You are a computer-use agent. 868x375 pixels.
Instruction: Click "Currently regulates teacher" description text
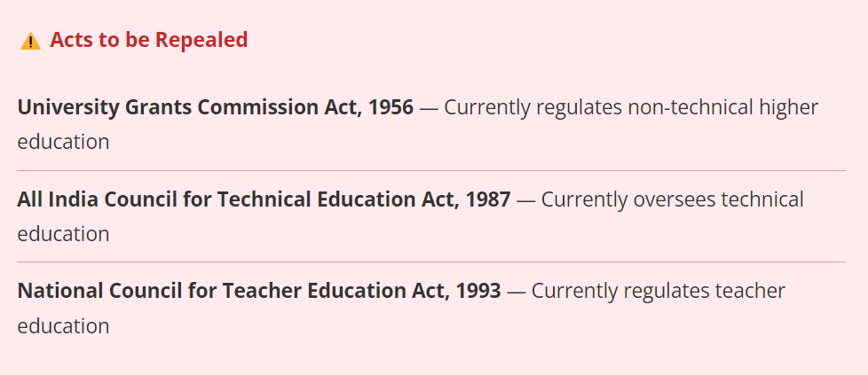(x=658, y=291)
